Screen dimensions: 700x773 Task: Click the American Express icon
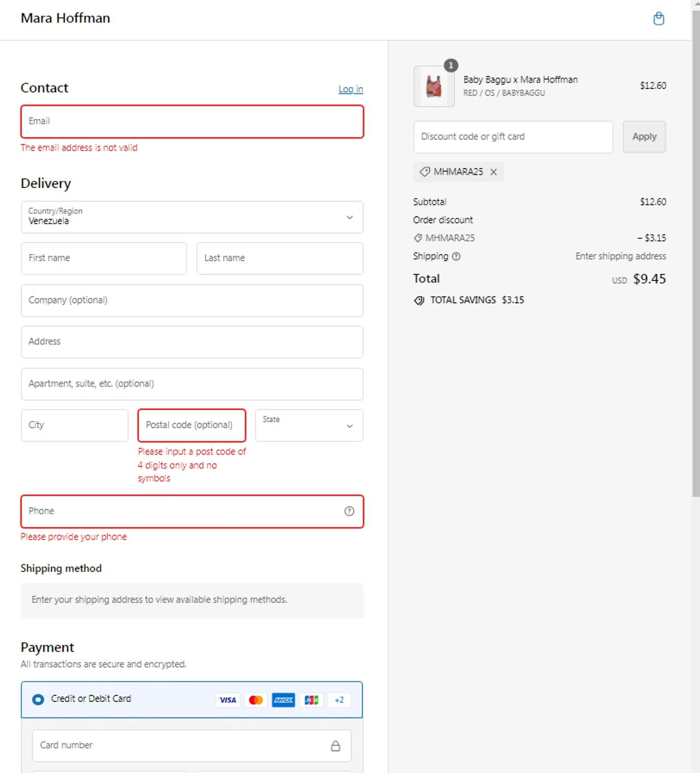pyautogui.click(x=284, y=700)
